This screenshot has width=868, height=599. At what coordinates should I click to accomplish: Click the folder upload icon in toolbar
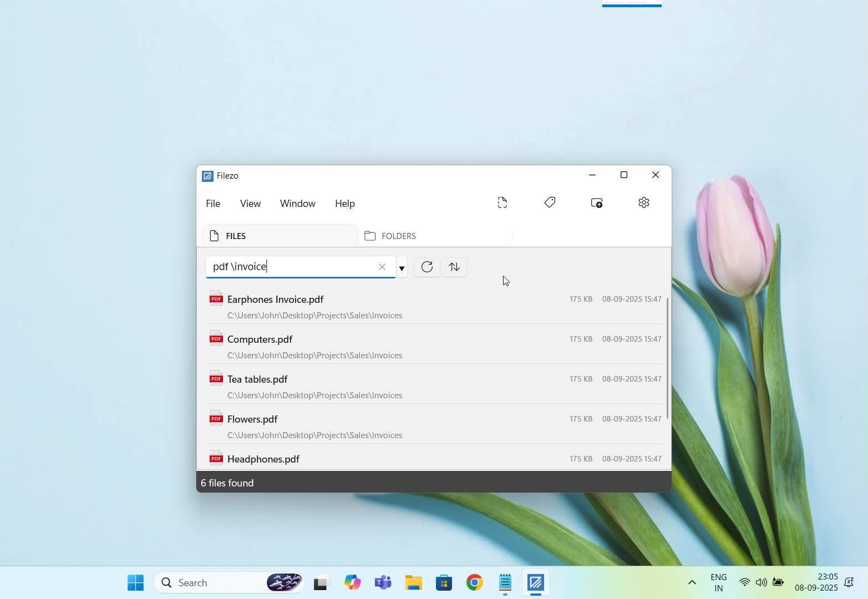pos(597,203)
